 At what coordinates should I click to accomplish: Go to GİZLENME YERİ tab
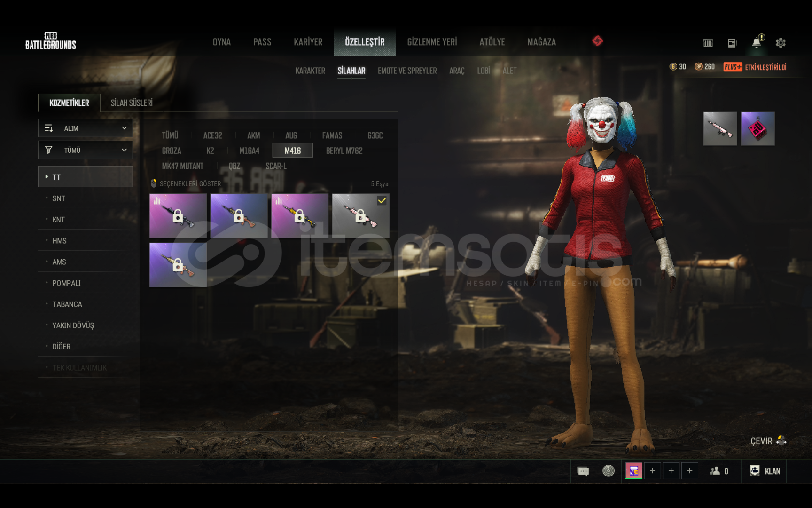pos(432,42)
